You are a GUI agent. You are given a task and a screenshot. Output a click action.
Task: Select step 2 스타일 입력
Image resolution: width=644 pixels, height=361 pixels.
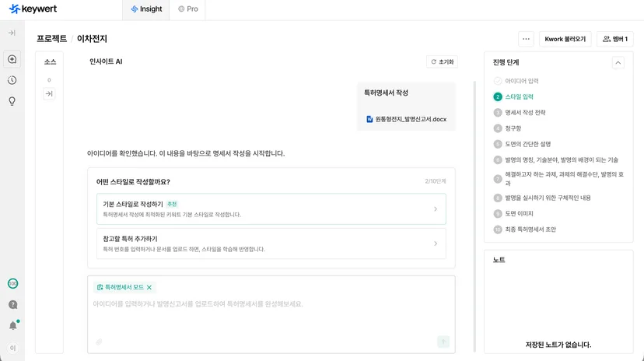pyautogui.click(x=513, y=97)
